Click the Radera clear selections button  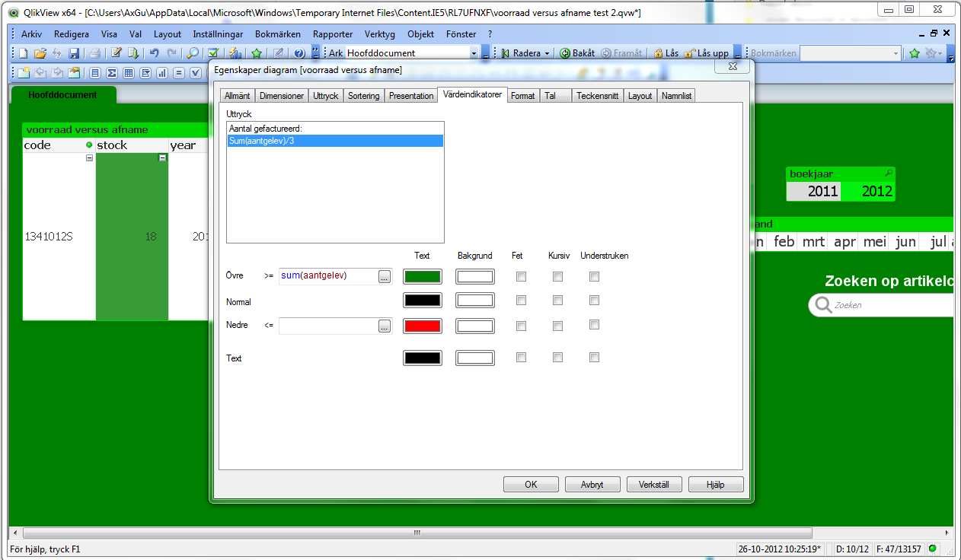click(520, 53)
